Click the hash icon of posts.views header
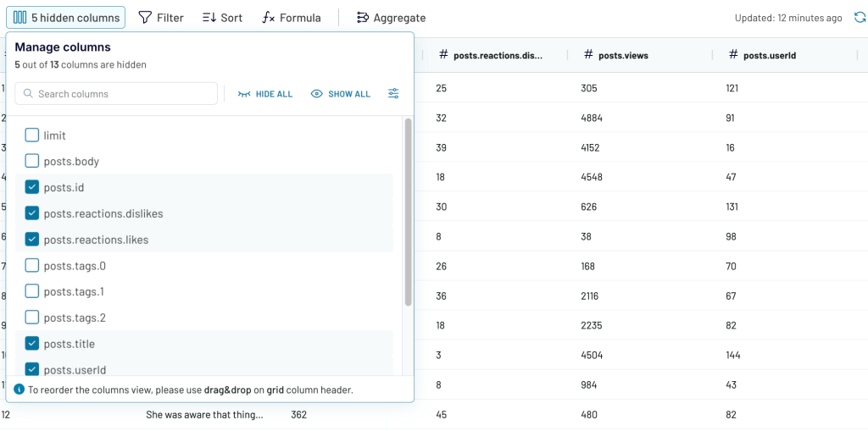The image size is (868, 431). (x=588, y=55)
